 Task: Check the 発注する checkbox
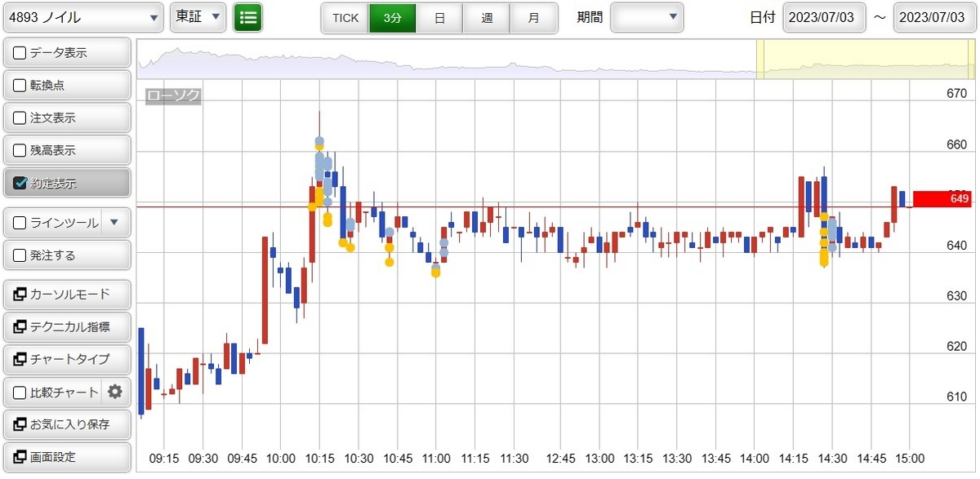click(20, 255)
